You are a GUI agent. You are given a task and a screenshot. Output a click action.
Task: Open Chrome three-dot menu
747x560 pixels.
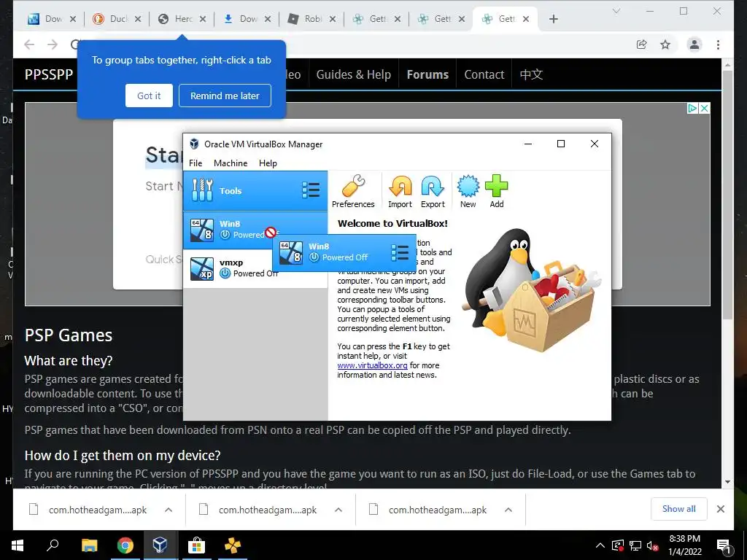[x=718, y=44]
